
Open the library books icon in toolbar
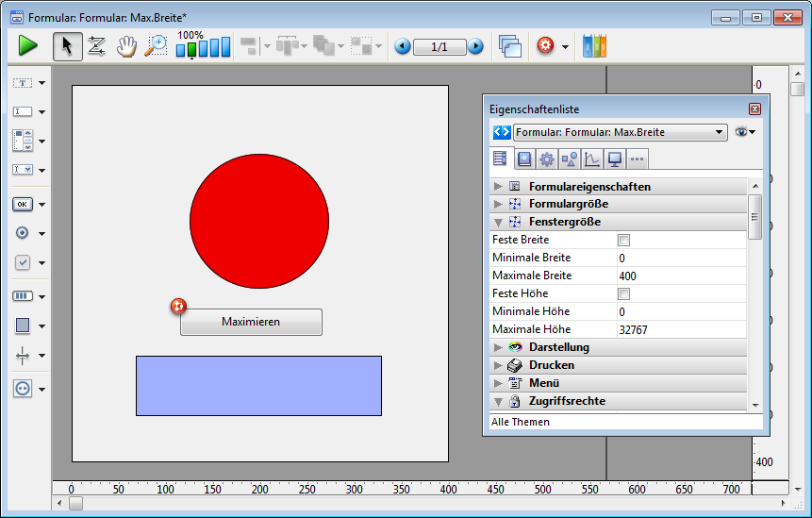click(594, 46)
